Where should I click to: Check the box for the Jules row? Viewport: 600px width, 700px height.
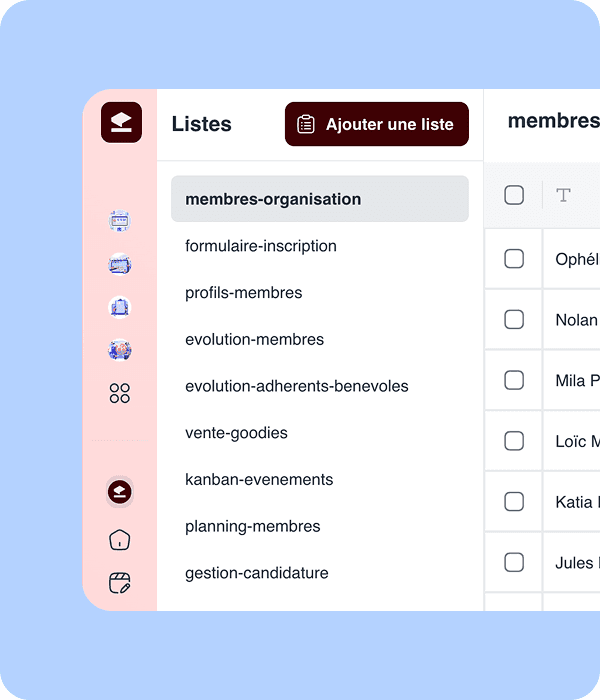(x=514, y=563)
